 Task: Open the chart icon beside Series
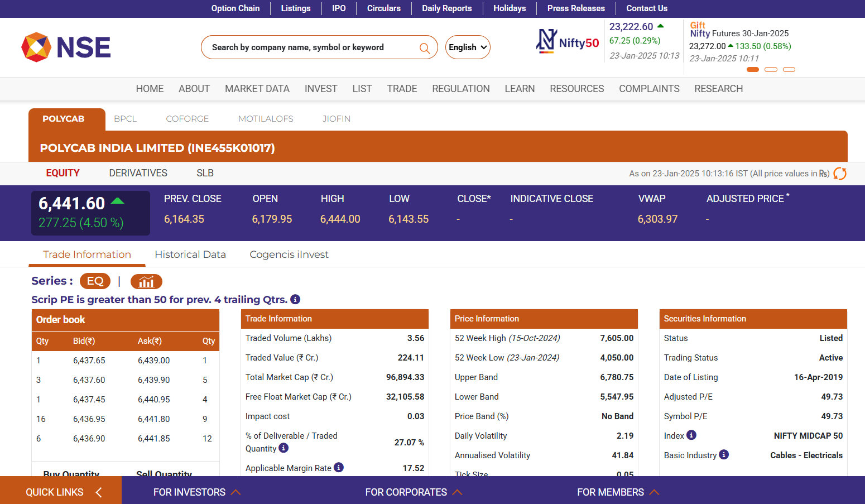click(x=146, y=281)
